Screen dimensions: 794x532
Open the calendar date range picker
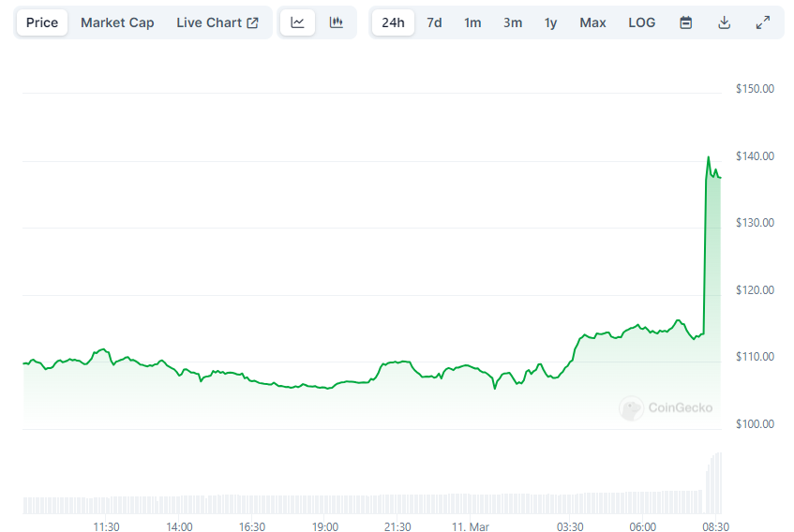(685, 22)
